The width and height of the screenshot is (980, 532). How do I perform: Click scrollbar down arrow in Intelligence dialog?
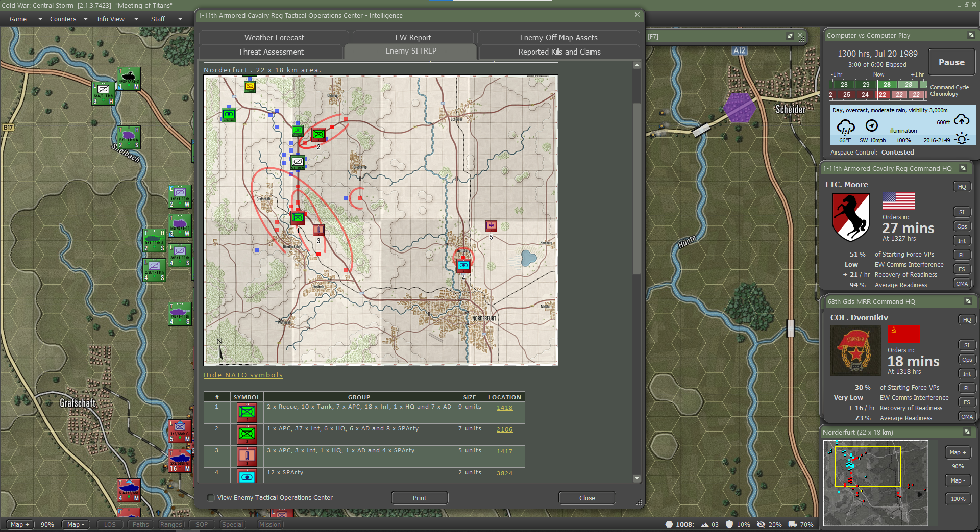coord(636,478)
